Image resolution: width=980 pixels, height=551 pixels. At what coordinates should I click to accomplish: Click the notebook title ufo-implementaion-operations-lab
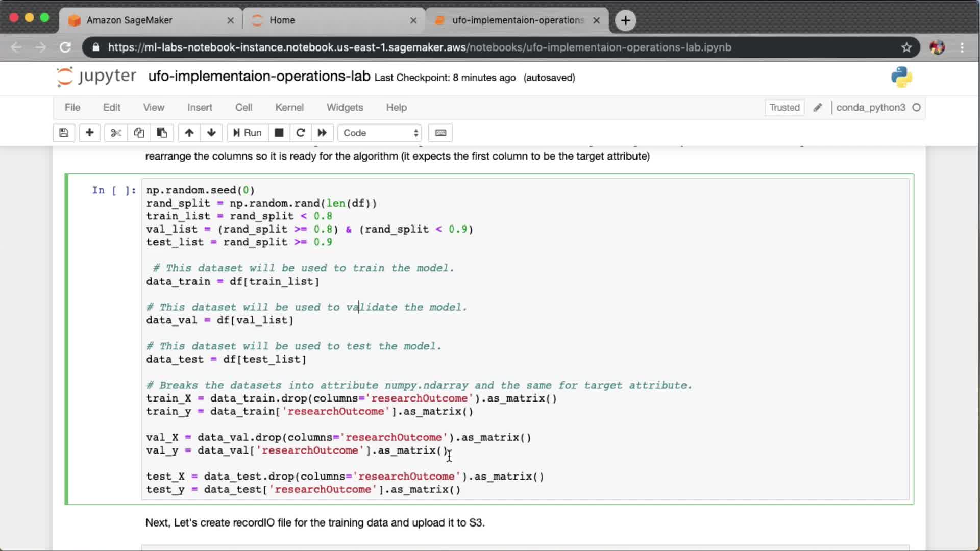(259, 77)
